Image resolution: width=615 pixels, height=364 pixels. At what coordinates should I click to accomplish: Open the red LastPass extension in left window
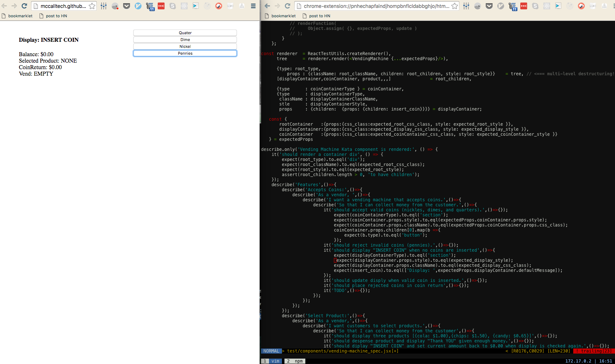click(x=161, y=6)
